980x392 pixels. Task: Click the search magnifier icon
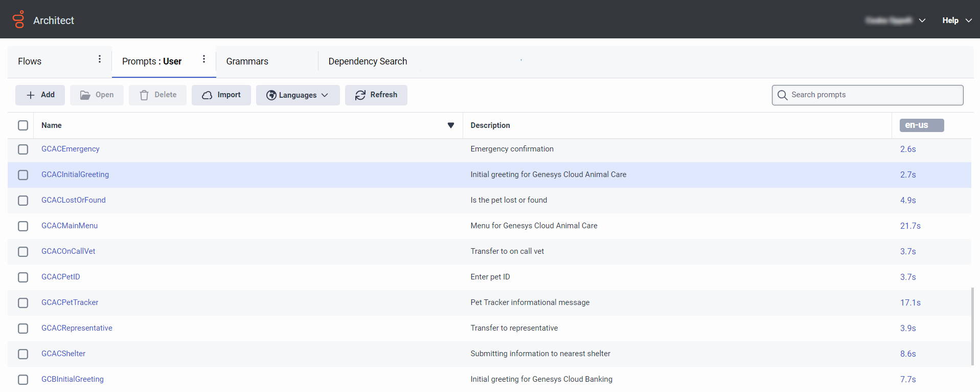tap(782, 95)
